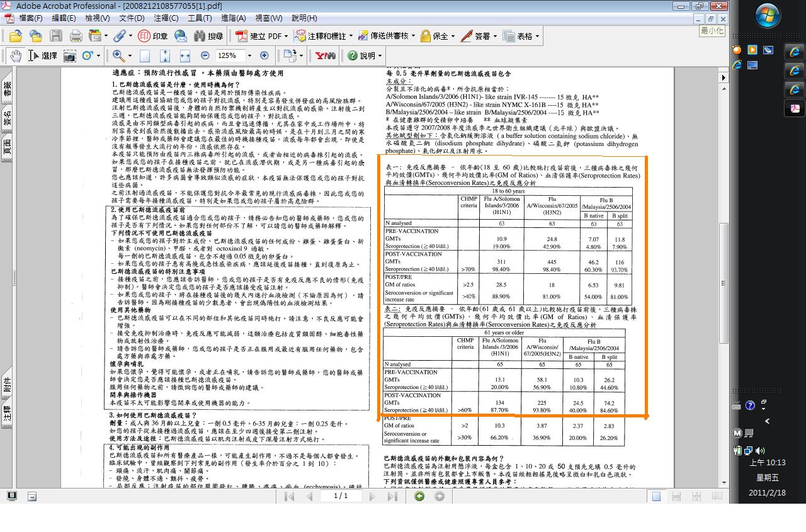Open the 視窗(W) window menu
Viewport: 806px width, 532px height.
pyautogui.click(x=269, y=18)
